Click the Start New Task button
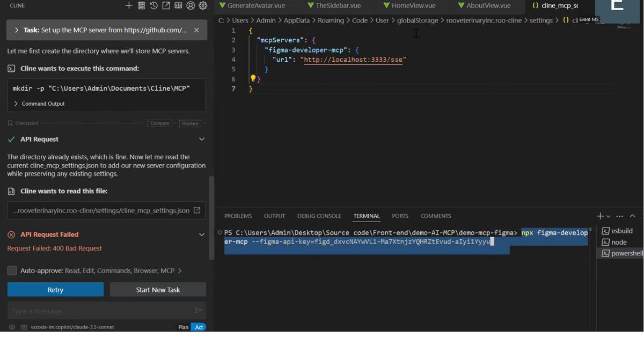 point(158,289)
